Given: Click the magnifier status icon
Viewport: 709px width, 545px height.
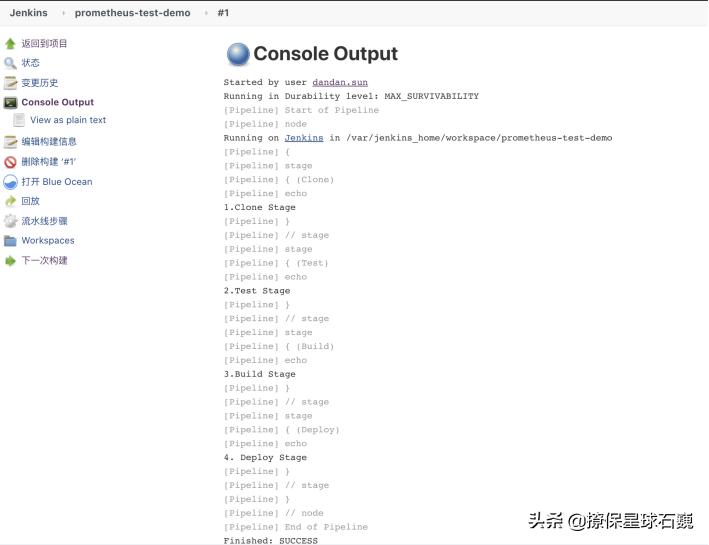Looking at the screenshot, I should click(10, 63).
